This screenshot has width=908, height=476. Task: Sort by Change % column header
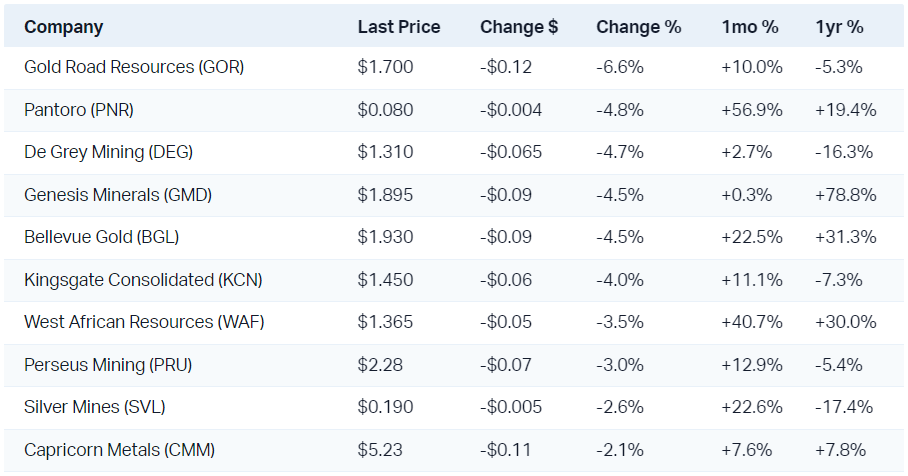tap(638, 27)
